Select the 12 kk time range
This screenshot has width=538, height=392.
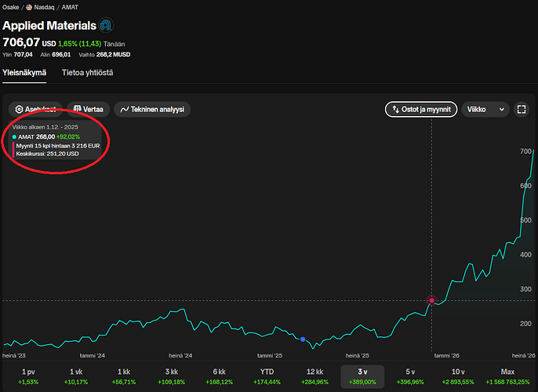[314, 376]
